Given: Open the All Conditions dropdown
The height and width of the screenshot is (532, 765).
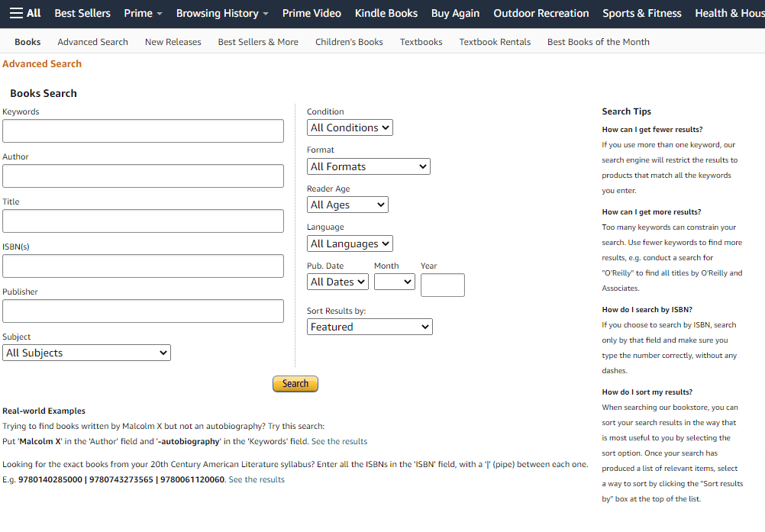Looking at the screenshot, I should (350, 127).
